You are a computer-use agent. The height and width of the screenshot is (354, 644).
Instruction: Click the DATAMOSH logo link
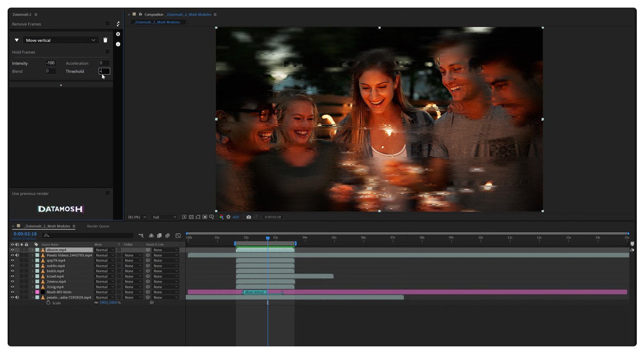click(x=61, y=209)
